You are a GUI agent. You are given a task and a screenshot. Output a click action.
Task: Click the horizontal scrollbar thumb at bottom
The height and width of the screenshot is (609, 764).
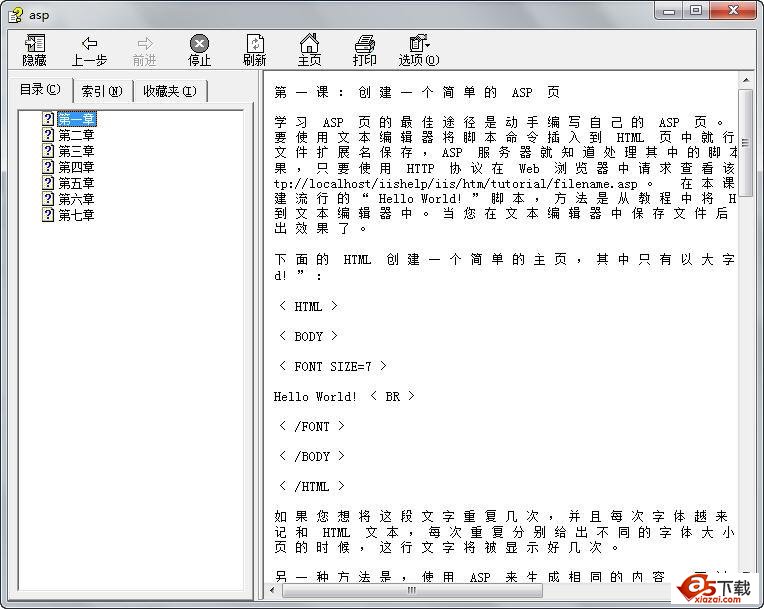411,590
